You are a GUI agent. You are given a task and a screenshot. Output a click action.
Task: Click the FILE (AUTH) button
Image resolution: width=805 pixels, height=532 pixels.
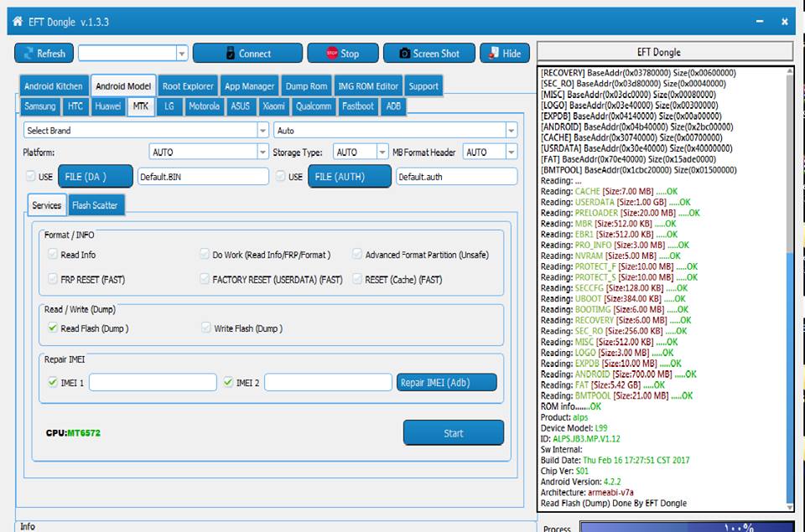click(x=350, y=177)
